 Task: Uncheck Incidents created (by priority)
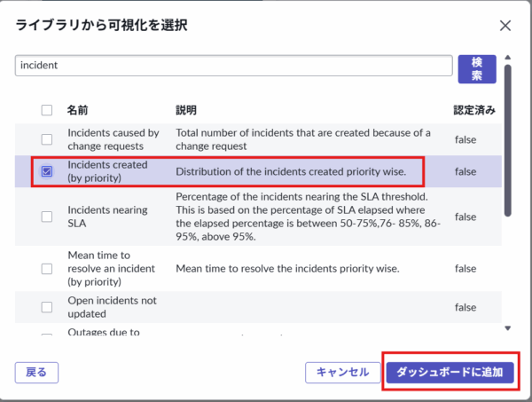point(47,170)
